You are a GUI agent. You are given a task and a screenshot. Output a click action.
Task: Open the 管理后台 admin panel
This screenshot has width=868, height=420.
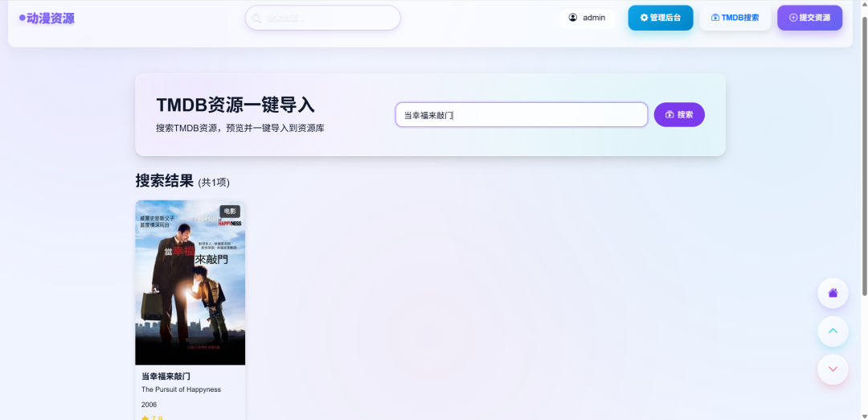[661, 18]
